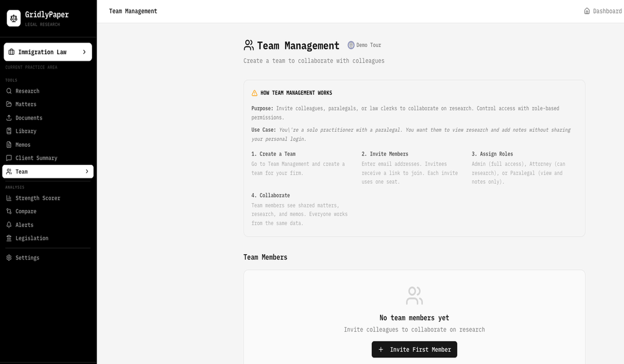624x364 pixels.
Task: Expand the Immigration Law practice area chevron
Action: tap(84, 52)
